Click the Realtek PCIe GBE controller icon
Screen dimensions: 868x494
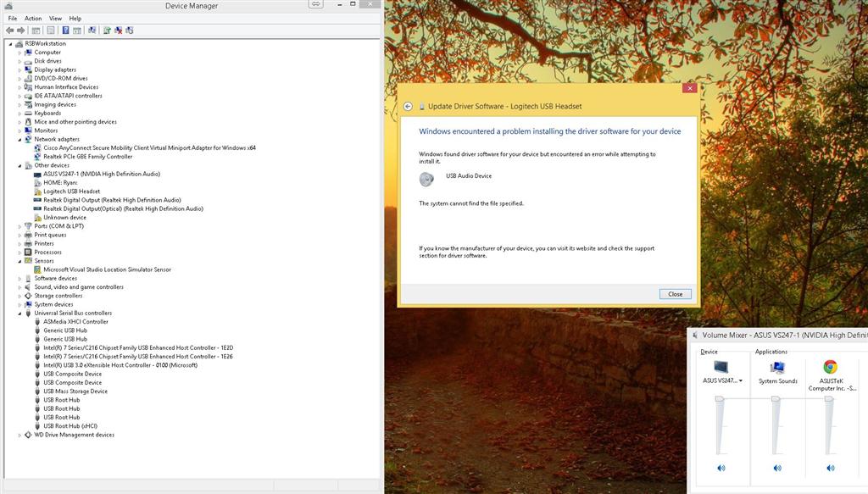(37, 157)
